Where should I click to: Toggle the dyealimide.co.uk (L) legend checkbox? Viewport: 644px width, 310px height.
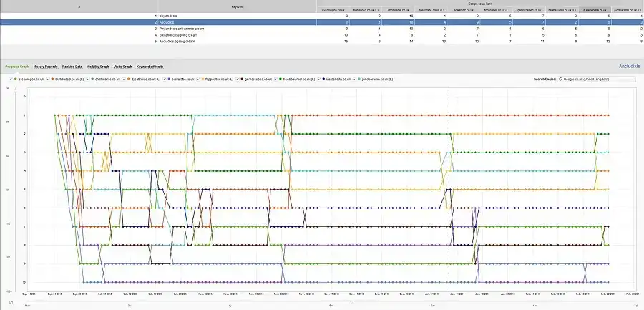click(x=124, y=79)
